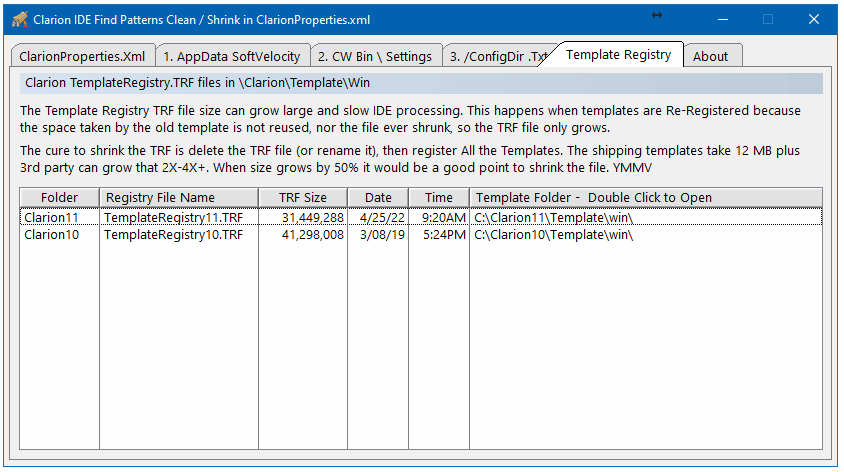Click the C:\Clarion10\Template\win\ folder path

tap(553, 234)
